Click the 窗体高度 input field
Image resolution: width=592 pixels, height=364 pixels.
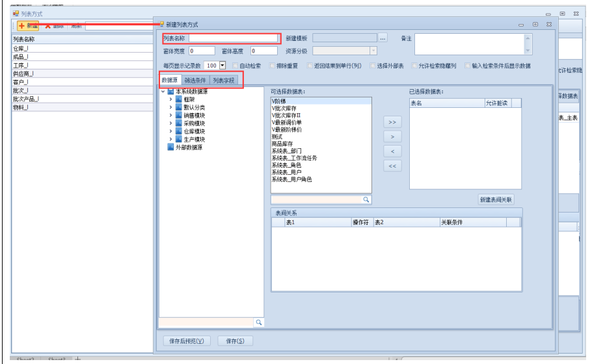[x=264, y=51]
